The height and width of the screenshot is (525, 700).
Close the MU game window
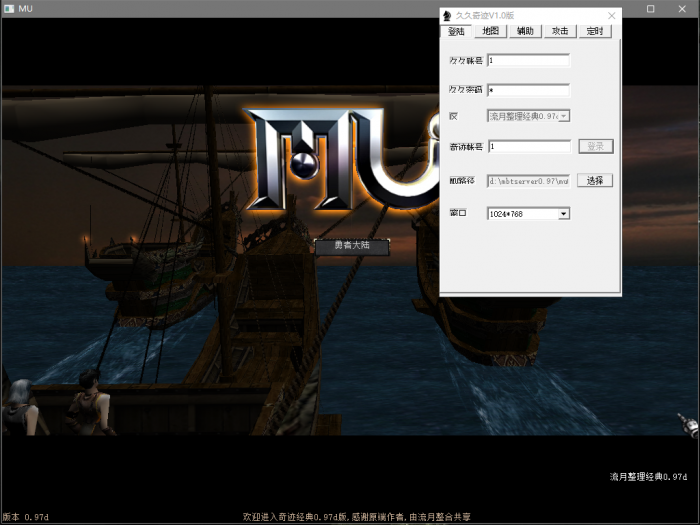coord(682,8)
